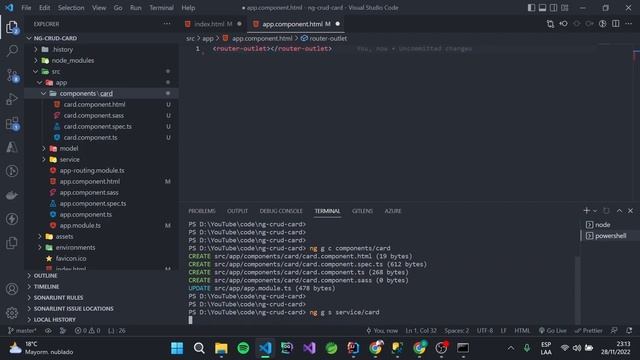Maximize the panel size chevron
The width and height of the screenshot is (640, 360).
(x=619, y=211)
